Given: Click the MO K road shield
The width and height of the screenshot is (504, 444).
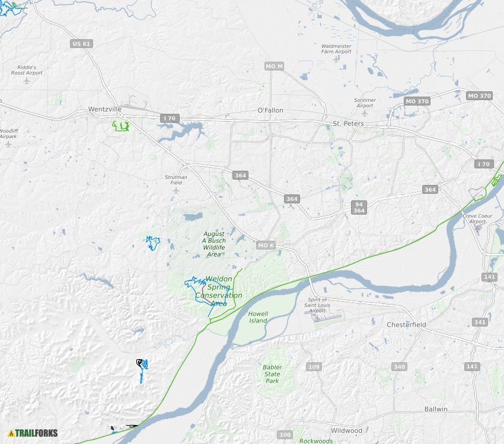Looking at the screenshot, I should coord(266,245).
